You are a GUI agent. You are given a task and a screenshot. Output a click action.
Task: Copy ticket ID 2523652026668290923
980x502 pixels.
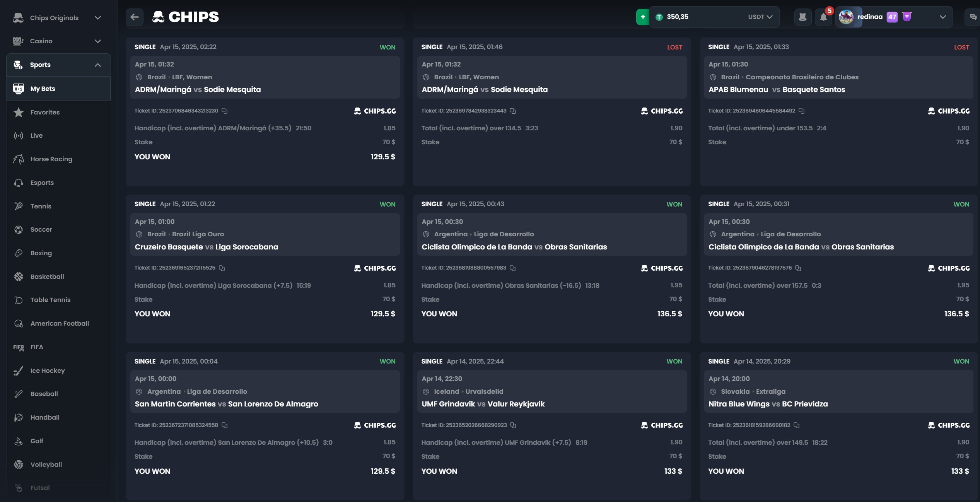513,425
